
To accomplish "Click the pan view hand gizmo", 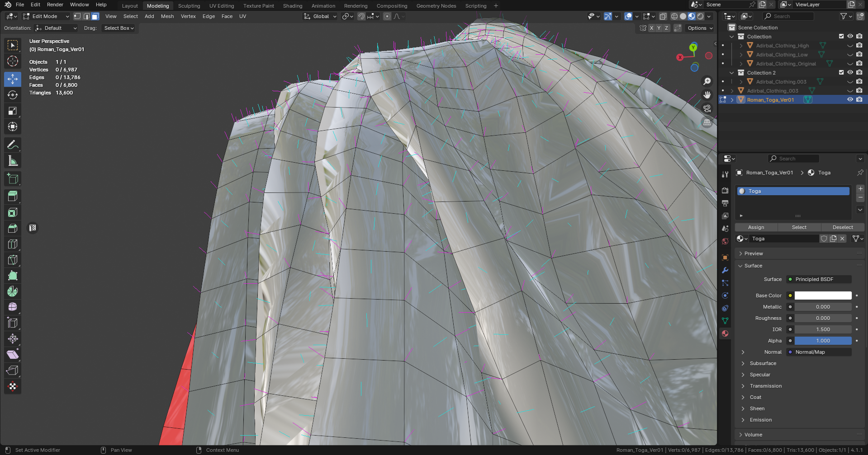I will coord(707,95).
